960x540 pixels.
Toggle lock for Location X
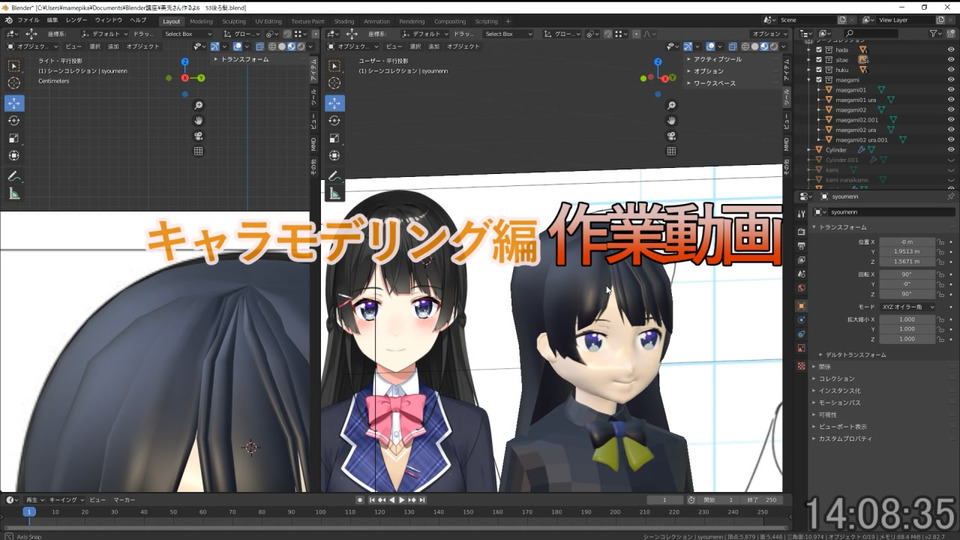click(x=940, y=242)
